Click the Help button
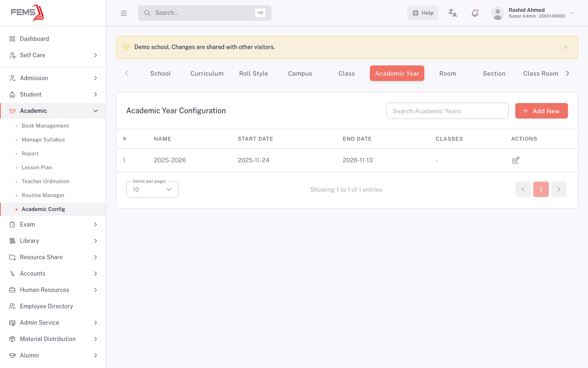This screenshot has height=368, width=588. click(423, 13)
